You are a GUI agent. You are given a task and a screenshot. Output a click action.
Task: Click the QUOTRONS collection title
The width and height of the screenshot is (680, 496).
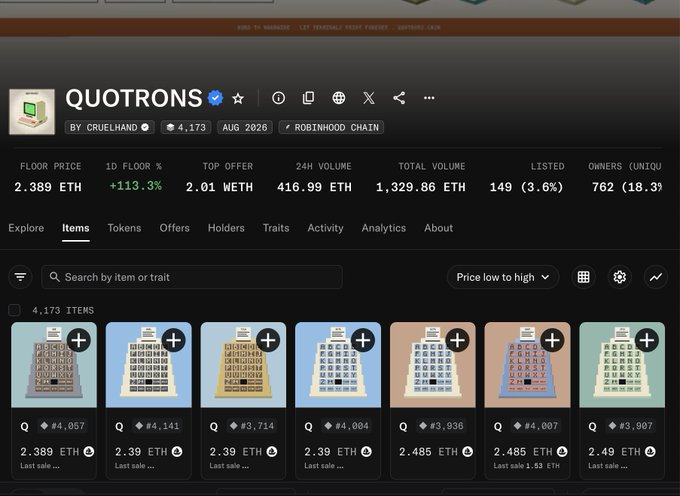[134, 98]
